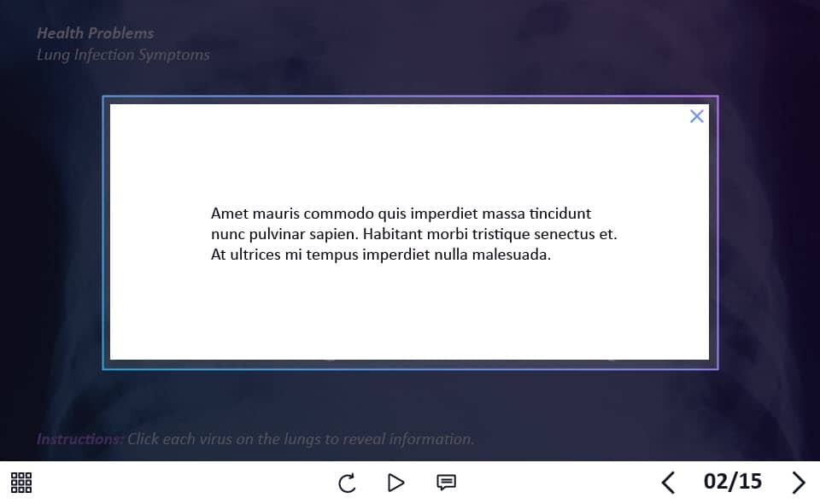Select the Lung Infection Symptoms subtitle

point(123,55)
